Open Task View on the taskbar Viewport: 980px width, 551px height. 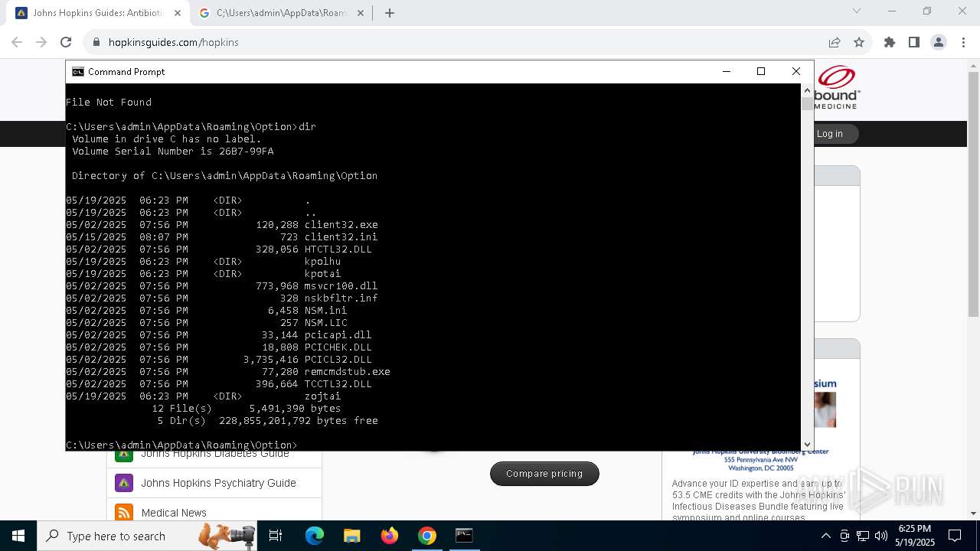pyautogui.click(x=276, y=536)
